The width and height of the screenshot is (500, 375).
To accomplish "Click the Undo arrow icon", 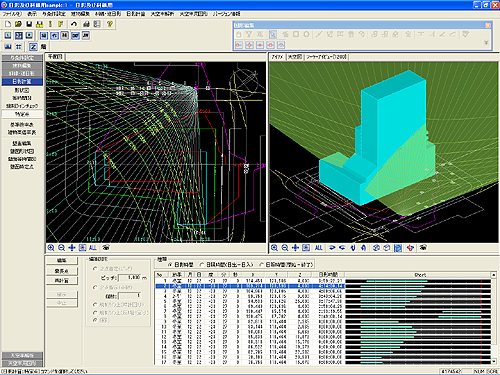I will [x=74, y=24].
